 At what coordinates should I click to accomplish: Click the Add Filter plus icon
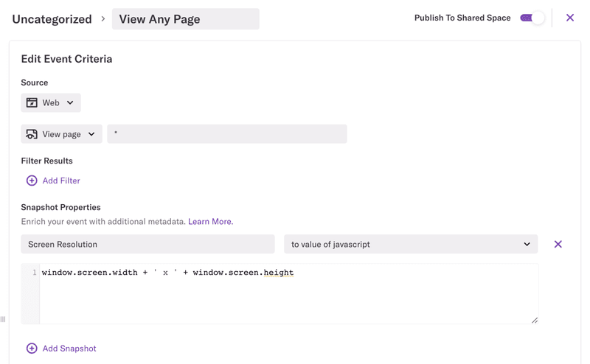32,181
